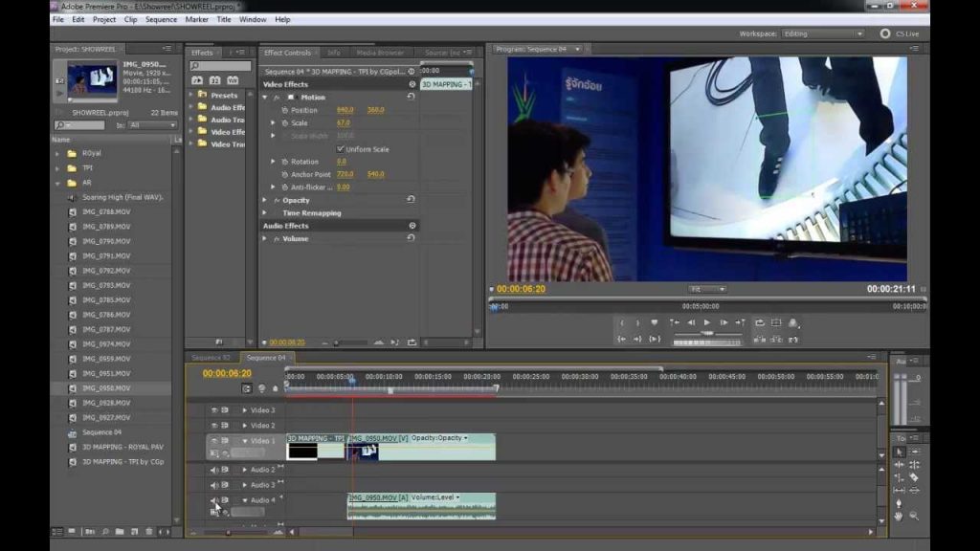Open the Title menu
Image resolution: width=980 pixels, height=551 pixels.
coord(224,19)
